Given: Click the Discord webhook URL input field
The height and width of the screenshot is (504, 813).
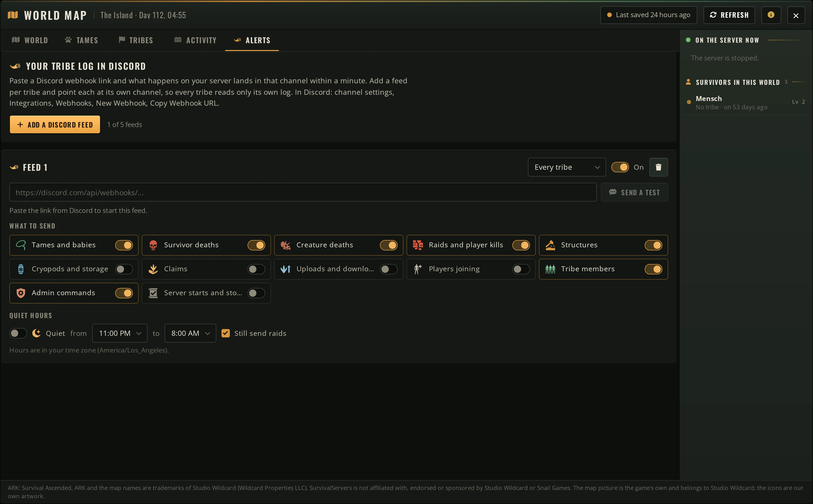Looking at the screenshot, I should click(303, 192).
